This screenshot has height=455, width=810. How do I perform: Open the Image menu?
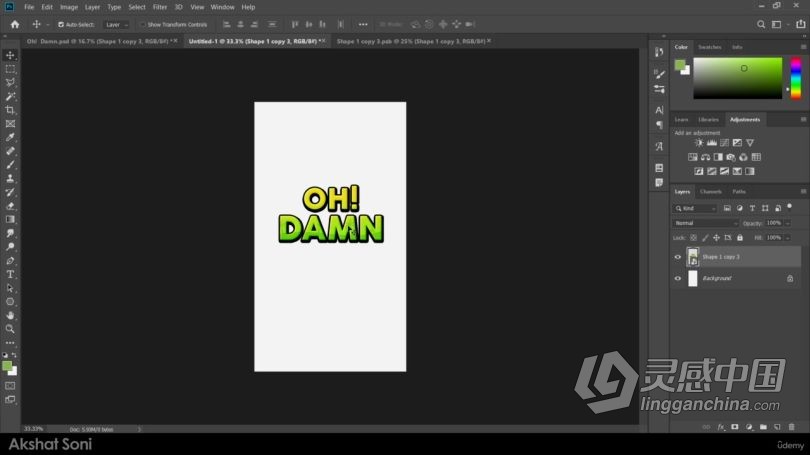click(x=69, y=7)
